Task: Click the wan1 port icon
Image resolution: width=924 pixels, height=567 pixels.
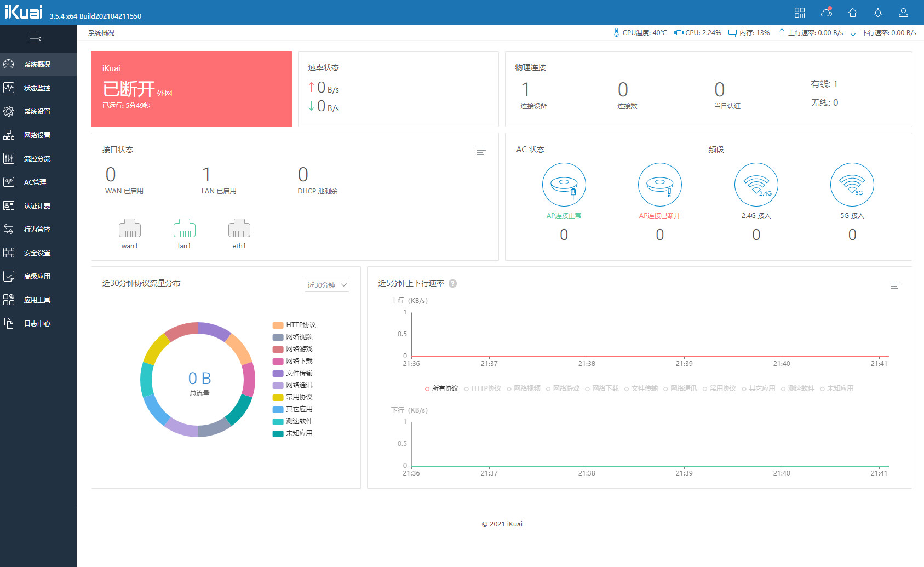Action: click(x=130, y=228)
